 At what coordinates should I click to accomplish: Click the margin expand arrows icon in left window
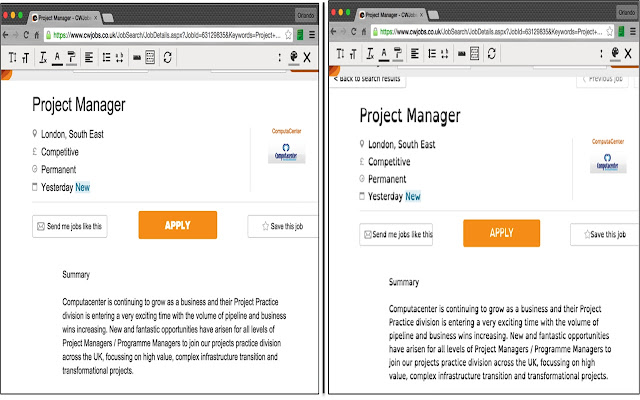[x=119, y=58]
